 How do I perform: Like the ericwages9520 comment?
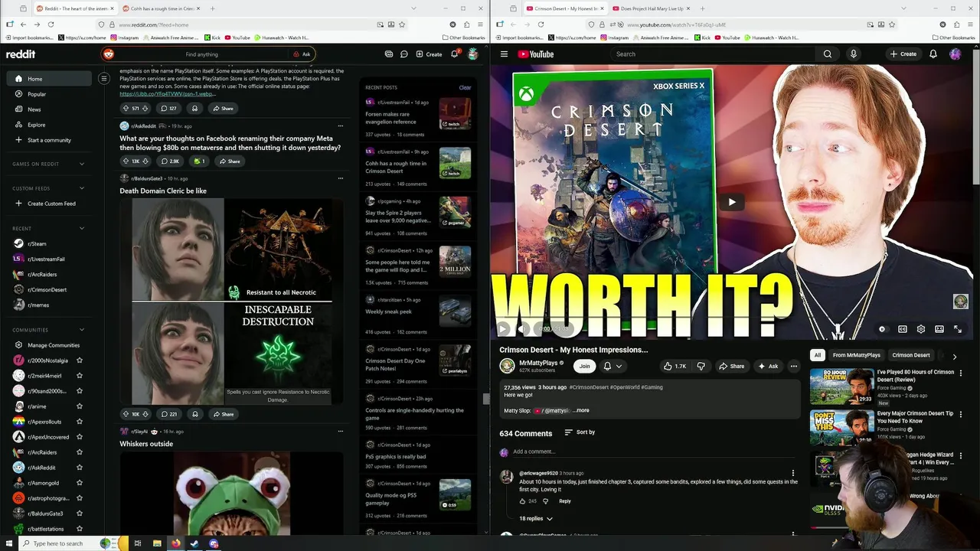(523, 501)
